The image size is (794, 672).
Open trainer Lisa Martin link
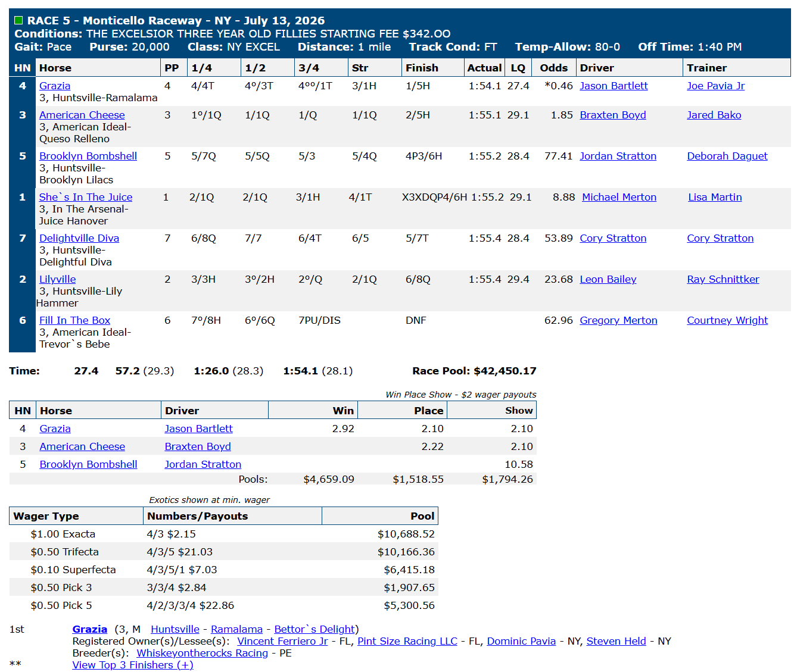pyautogui.click(x=715, y=197)
